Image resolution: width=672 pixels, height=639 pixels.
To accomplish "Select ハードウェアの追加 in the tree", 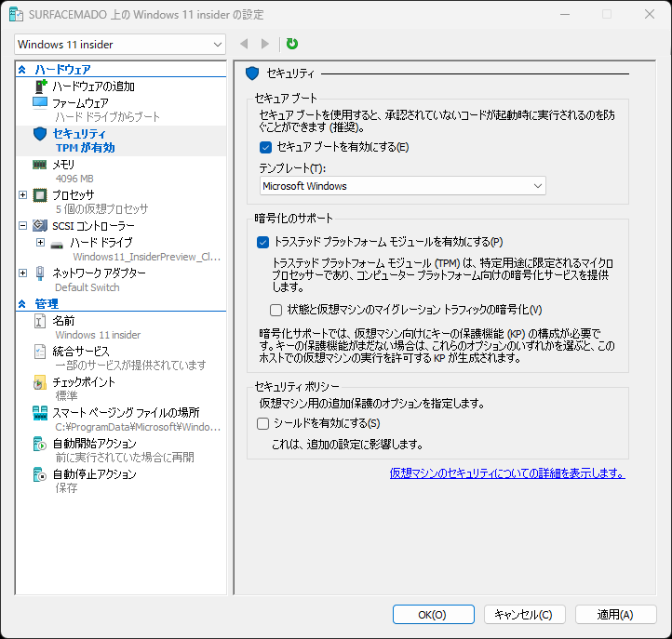I will coord(93,87).
